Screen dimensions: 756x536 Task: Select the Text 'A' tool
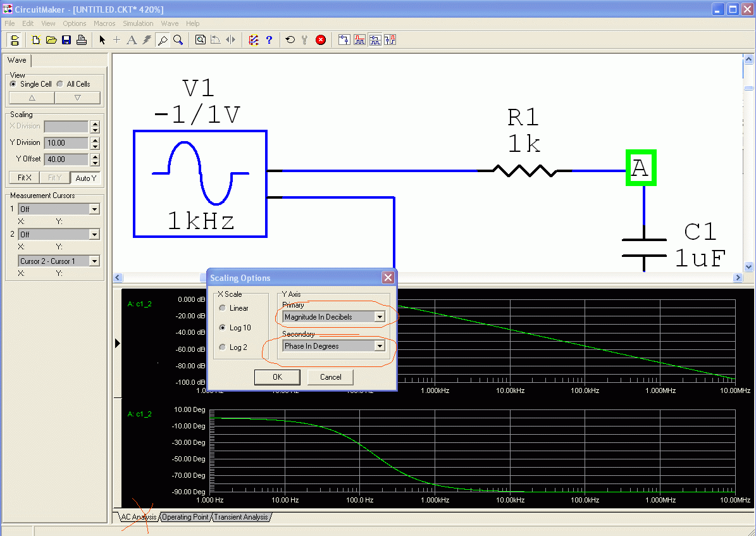[x=132, y=40]
